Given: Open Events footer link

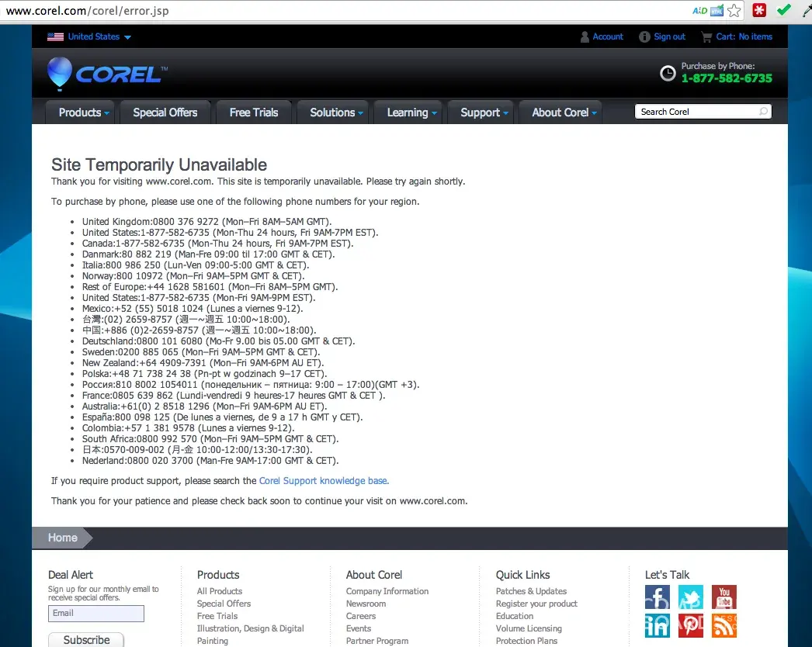Looking at the screenshot, I should [359, 628].
